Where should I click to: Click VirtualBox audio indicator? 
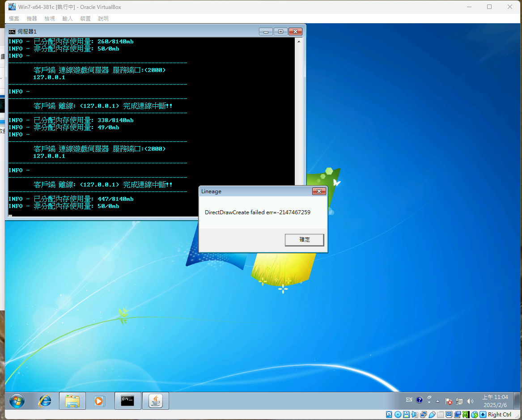coord(415,415)
